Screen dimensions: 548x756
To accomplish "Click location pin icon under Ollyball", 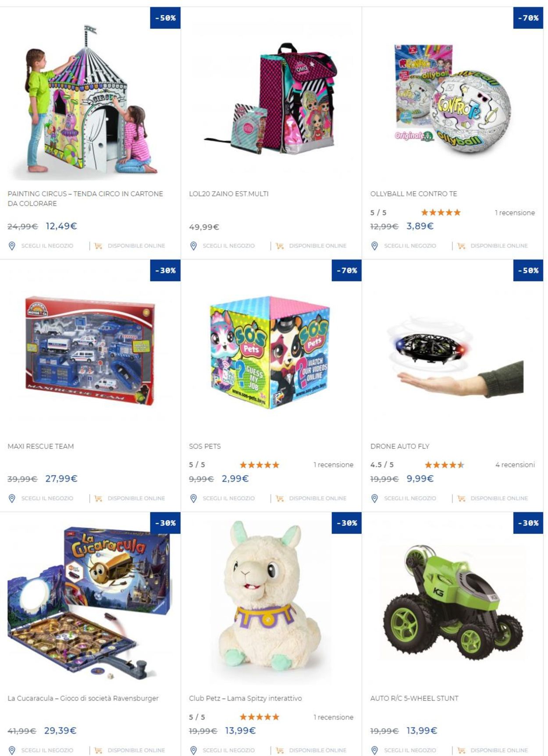I will (374, 246).
